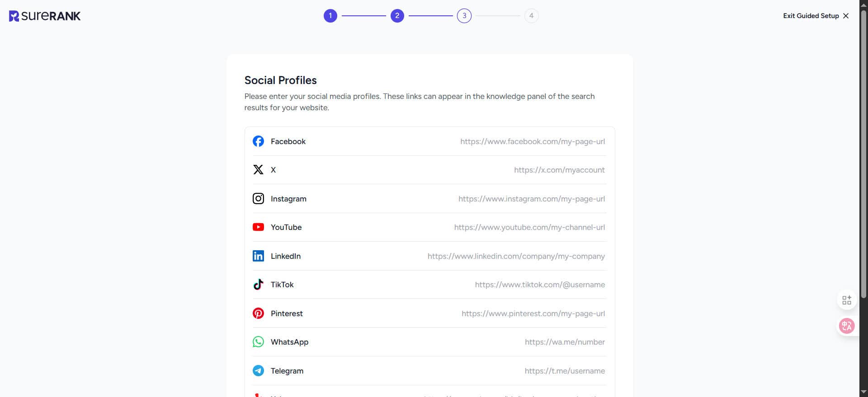Click the X social icon

(x=258, y=170)
